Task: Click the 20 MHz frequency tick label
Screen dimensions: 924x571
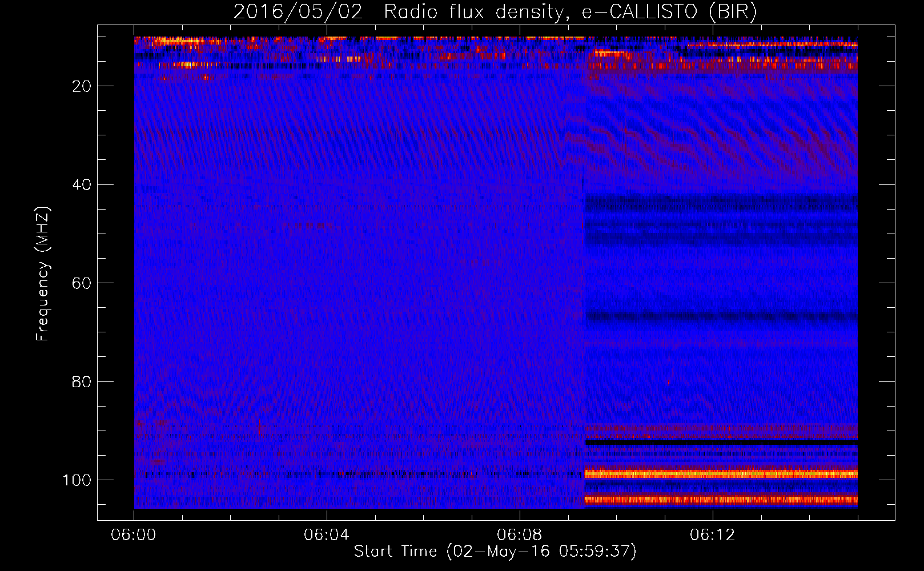Action: tap(82, 86)
